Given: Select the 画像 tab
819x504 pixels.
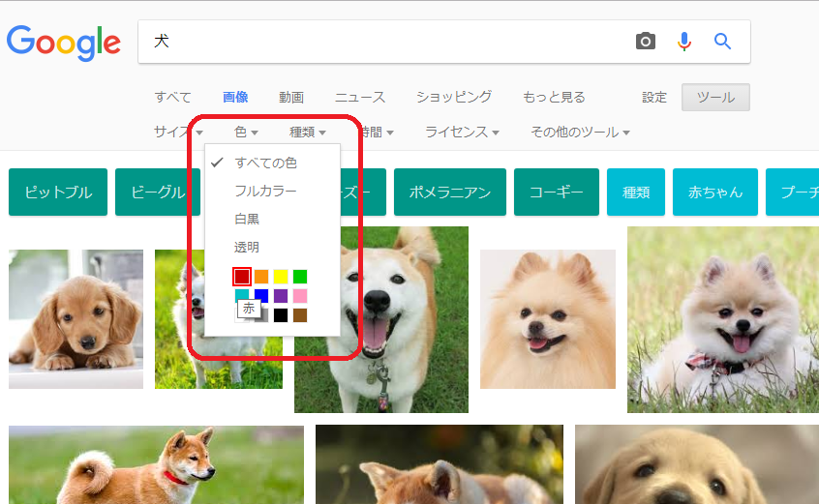Looking at the screenshot, I should (x=235, y=97).
